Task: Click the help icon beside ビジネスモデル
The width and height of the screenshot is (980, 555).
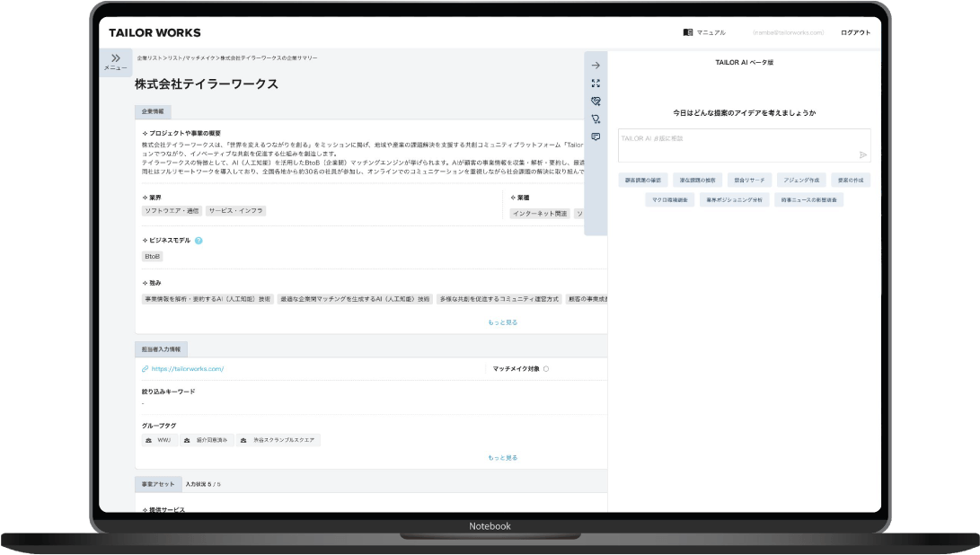Action: [199, 241]
